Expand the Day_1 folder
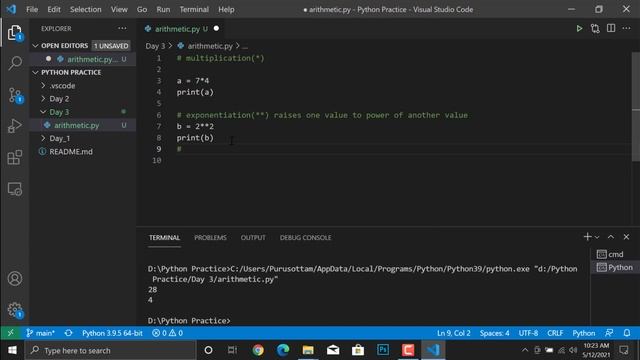640x360 pixels. point(43,138)
